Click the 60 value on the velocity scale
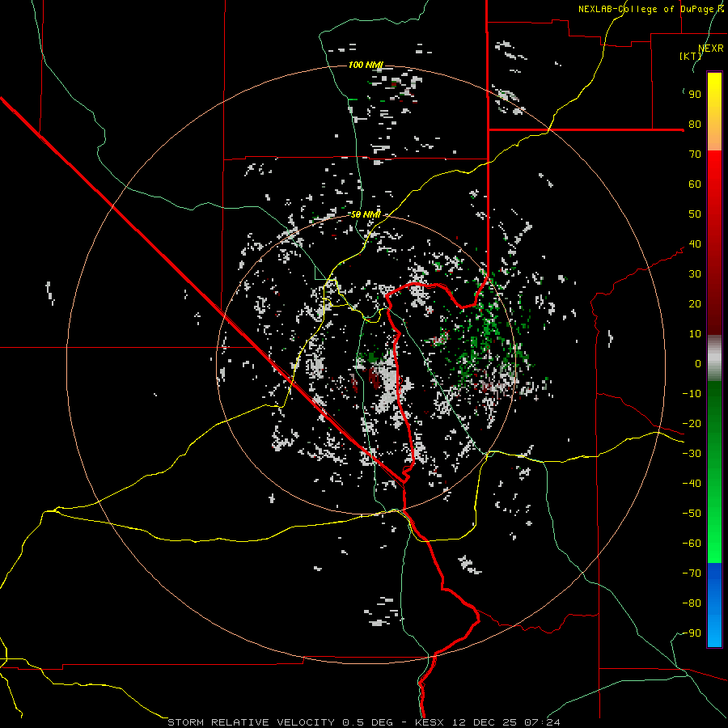The width and height of the screenshot is (728, 728). pyautogui.click(x=695, y=184)
